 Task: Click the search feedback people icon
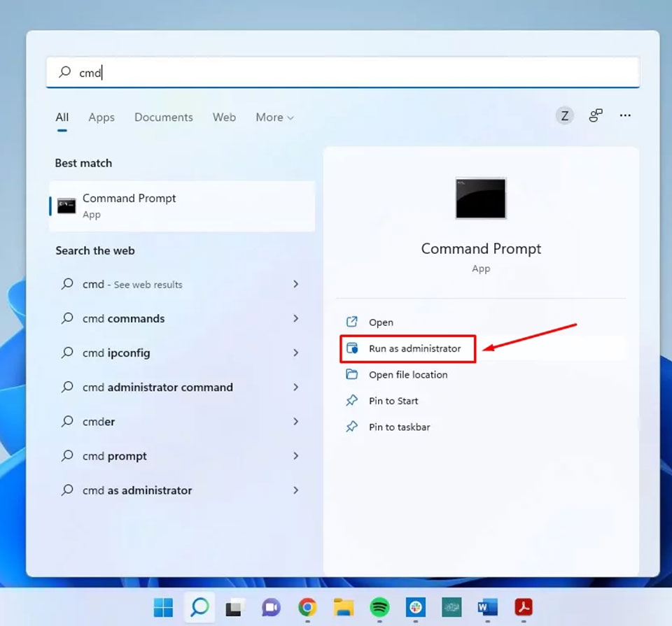tap(595, 115)
